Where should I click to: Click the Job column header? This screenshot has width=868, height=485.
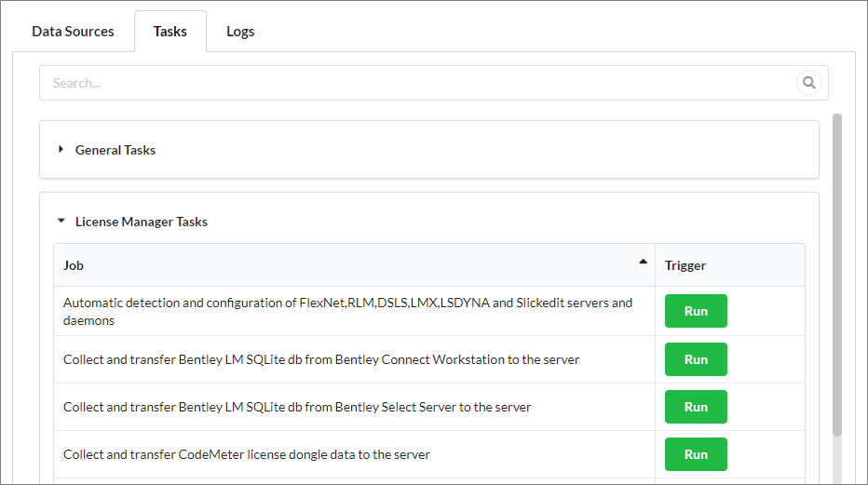[74, 265]
